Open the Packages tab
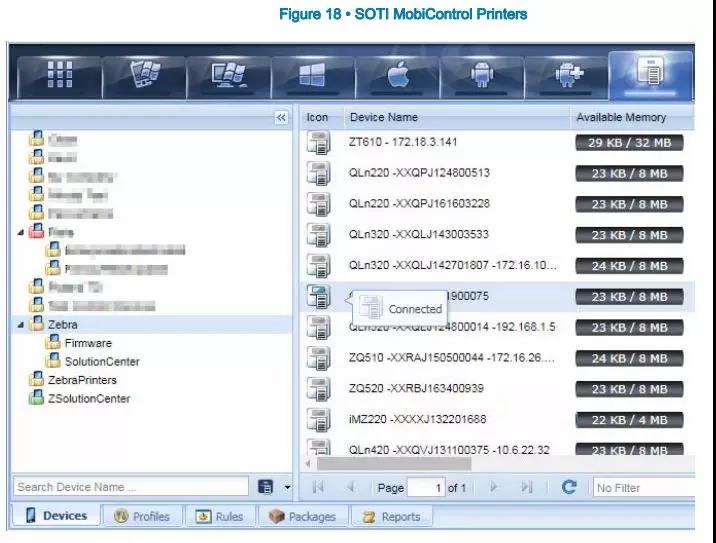The height and width of the screenshot is (543, 716). pos(301,517)
